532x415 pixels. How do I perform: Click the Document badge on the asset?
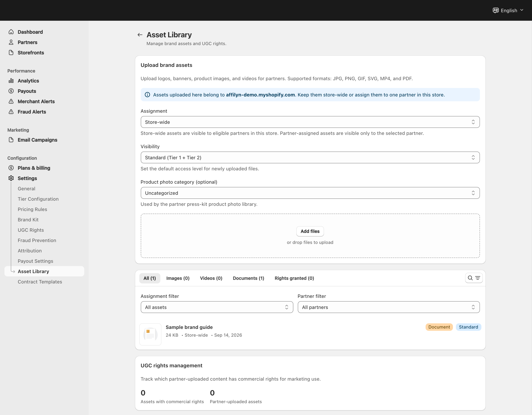[x=439, y=327]
